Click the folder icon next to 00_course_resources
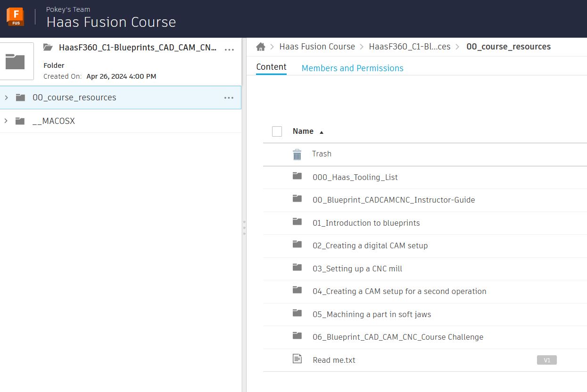 [20, 98]
